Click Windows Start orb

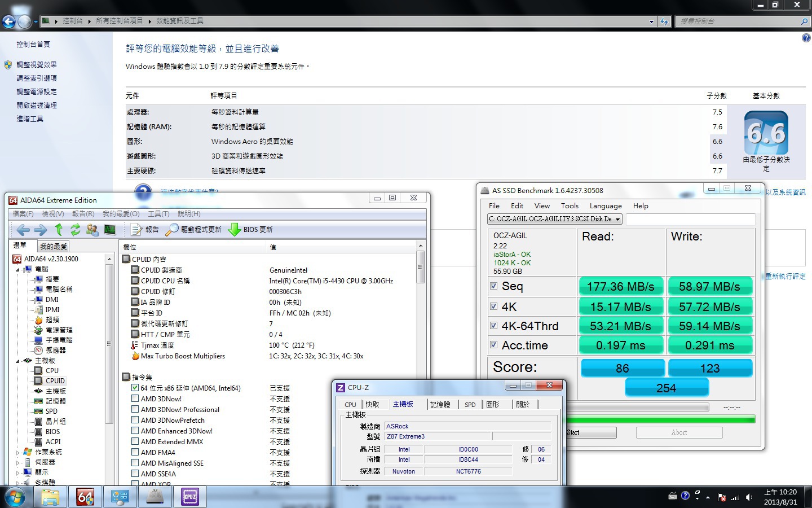[15, 497]
